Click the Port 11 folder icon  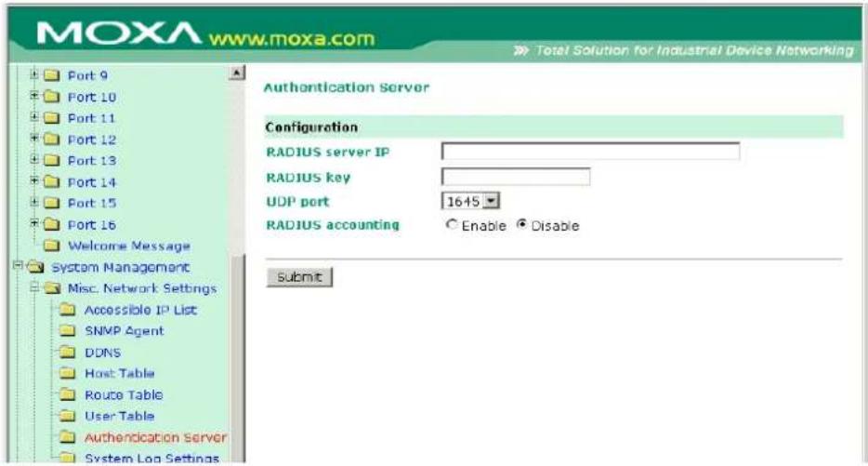tap(51, 118)
